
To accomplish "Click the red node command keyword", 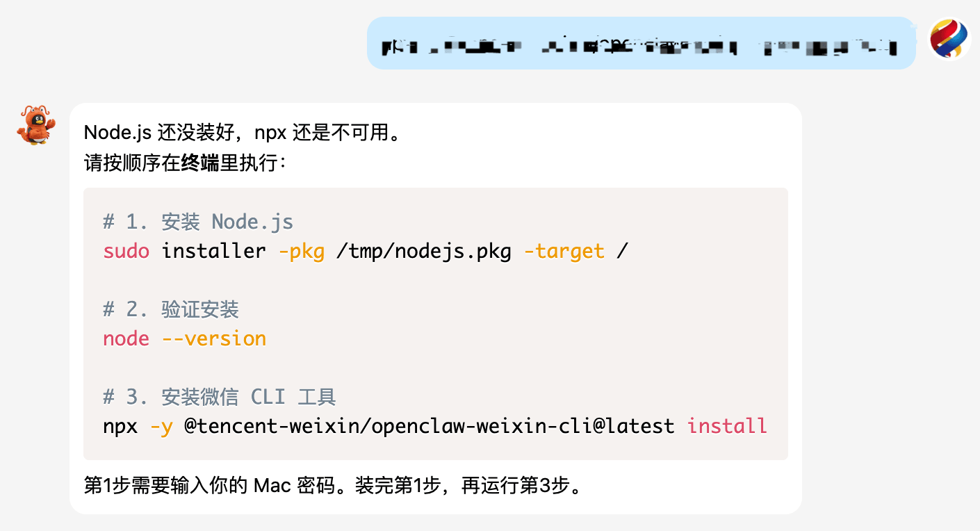I will (x=126, y=338).
